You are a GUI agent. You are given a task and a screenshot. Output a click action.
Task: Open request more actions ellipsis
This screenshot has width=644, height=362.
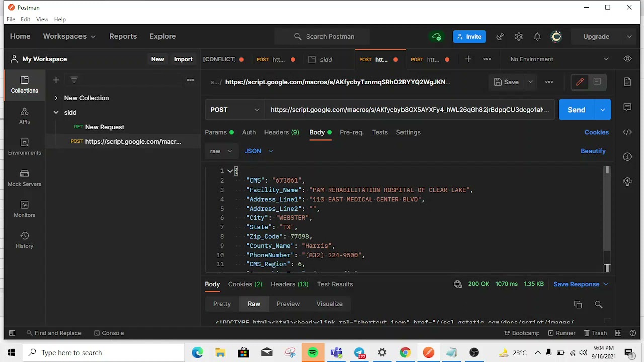(x=549, y=82)
